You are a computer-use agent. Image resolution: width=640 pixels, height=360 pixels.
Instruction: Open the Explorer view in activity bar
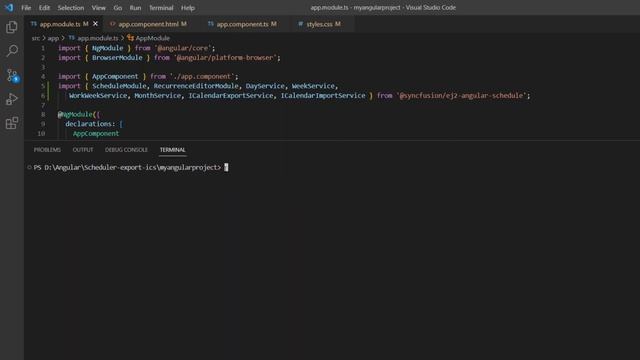pyautogui.click(x=12, y=27)
